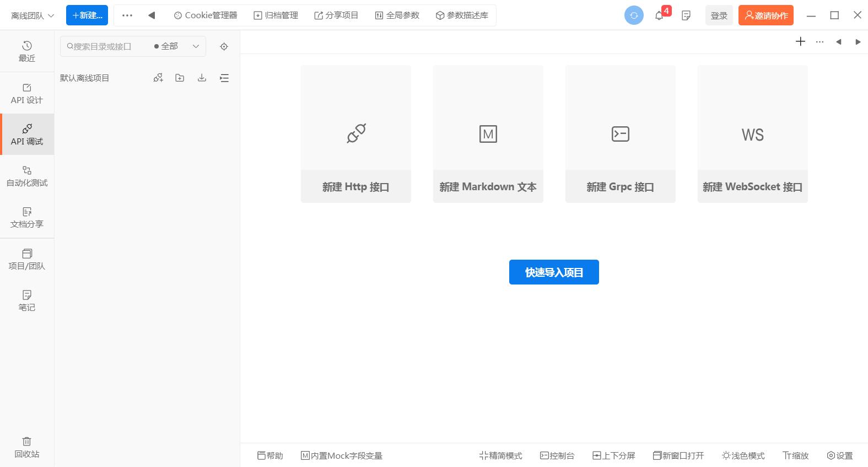868x467 pixels.
Task: Click the add interface icon beside 默认离线项目
Action: [158, 78]
